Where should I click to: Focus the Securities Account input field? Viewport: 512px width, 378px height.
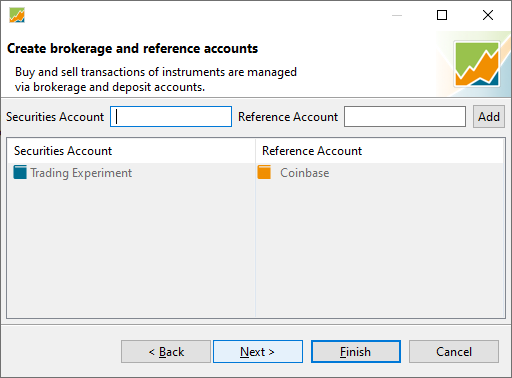[171, 117]
